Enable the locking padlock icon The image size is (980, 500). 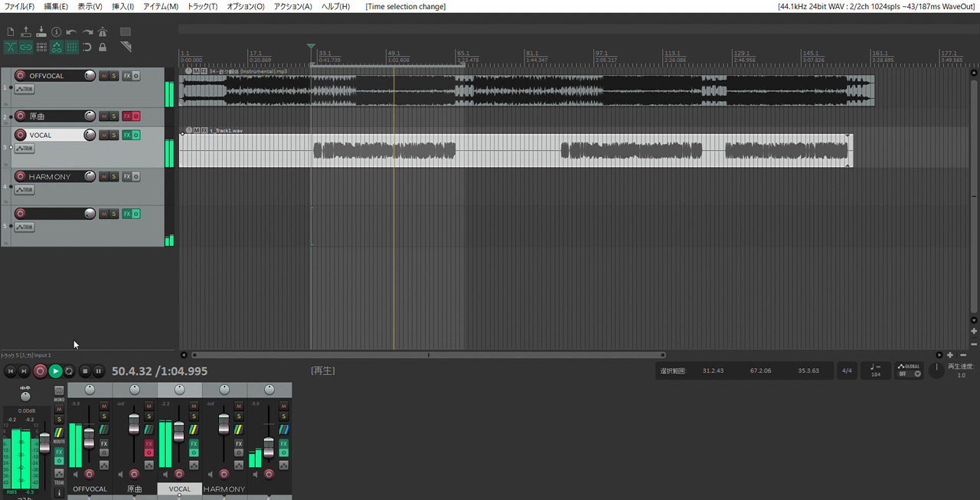point(103,47)
